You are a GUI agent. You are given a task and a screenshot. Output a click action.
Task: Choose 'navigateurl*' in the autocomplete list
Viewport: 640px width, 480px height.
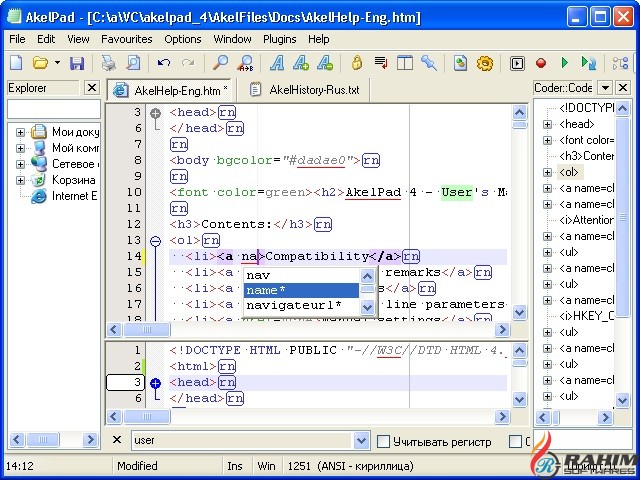(x=301, y=305)
